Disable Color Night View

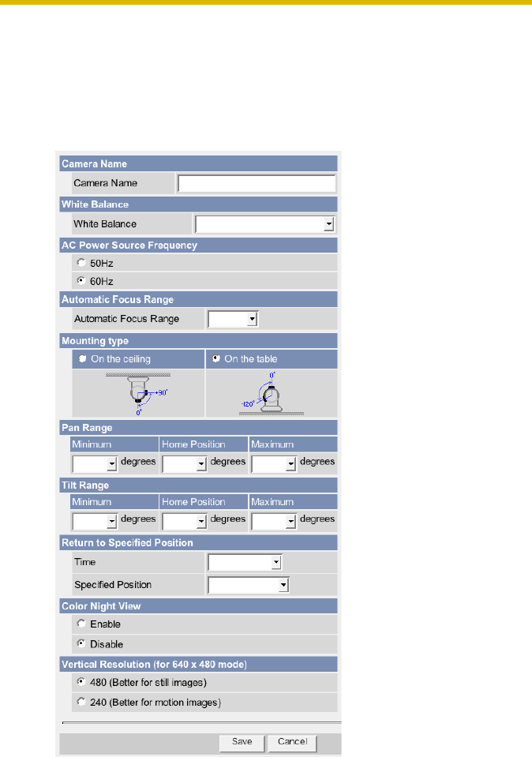[81, 643]
